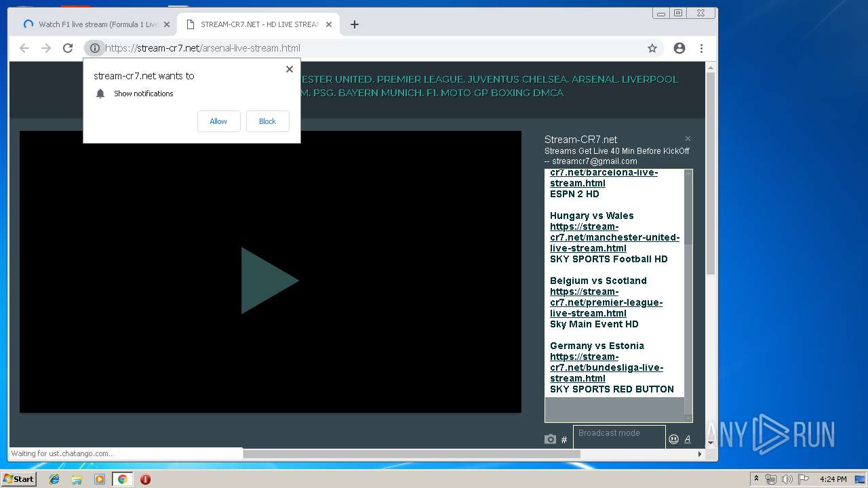Select 'Hungary vs Wales' chat text
868x488 pixels.
click(592, 216)
